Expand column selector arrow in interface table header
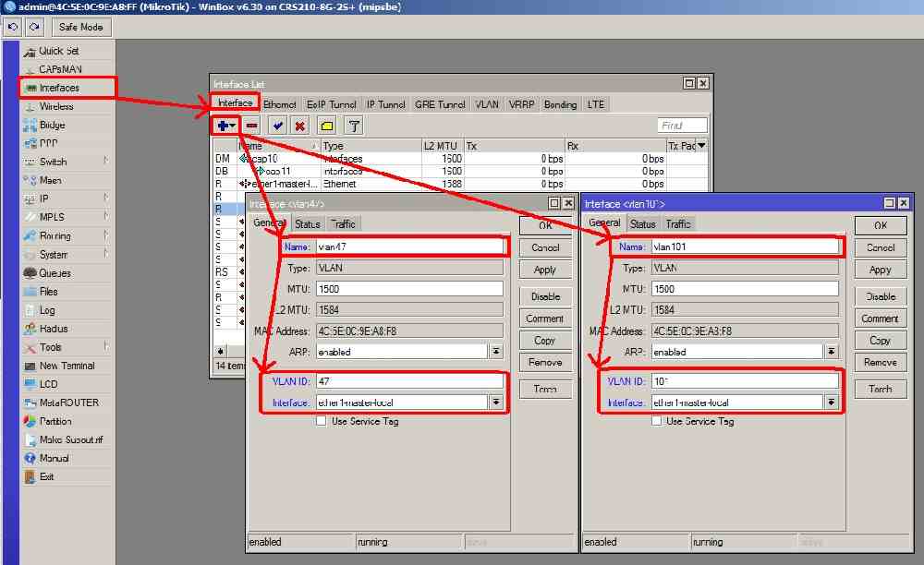The width and height of the screenshot is (924, 565). click(701, 146)
